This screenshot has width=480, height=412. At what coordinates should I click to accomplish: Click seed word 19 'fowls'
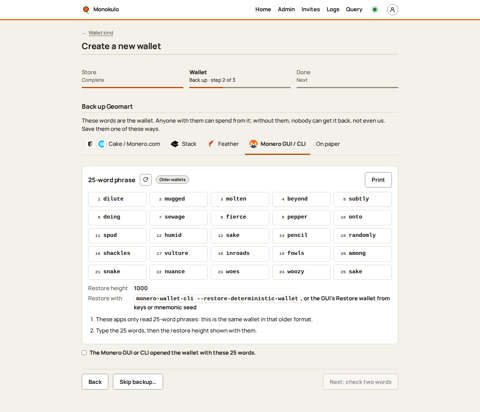coord(301,253)
